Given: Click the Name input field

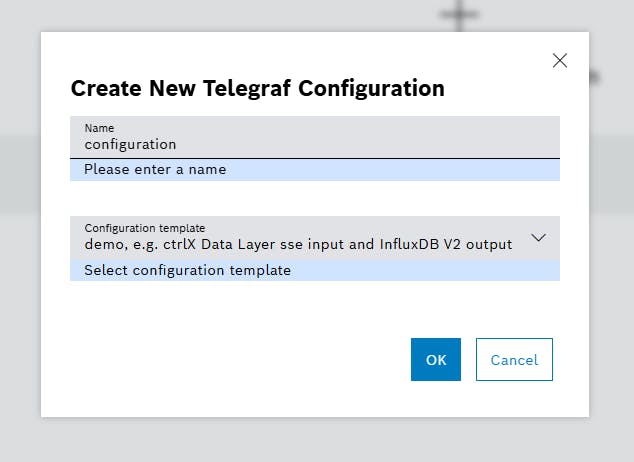Looking at the screenshot, I should coord(315,137).
